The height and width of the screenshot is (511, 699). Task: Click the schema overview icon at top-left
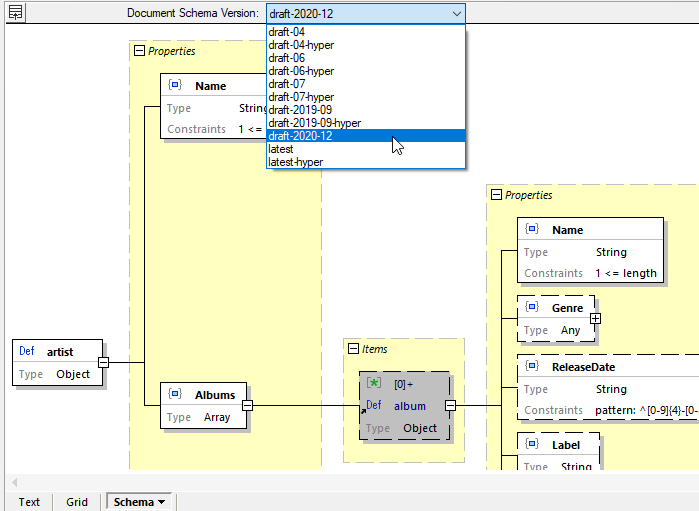point(15,13)
